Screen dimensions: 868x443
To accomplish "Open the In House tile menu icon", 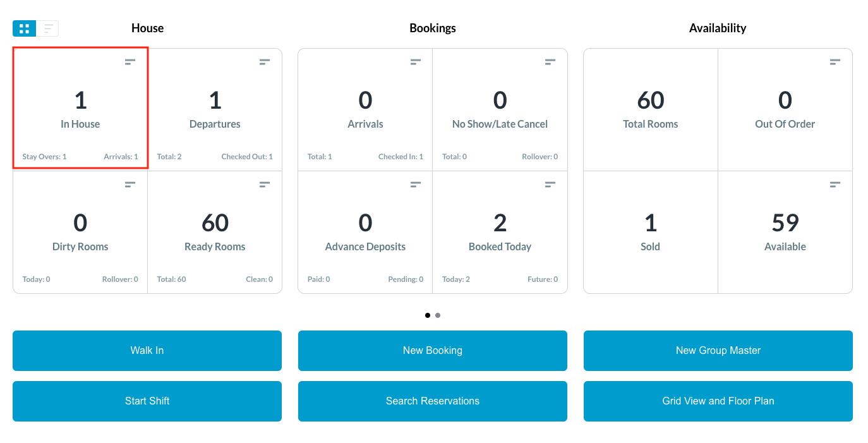I will [130, 62].
